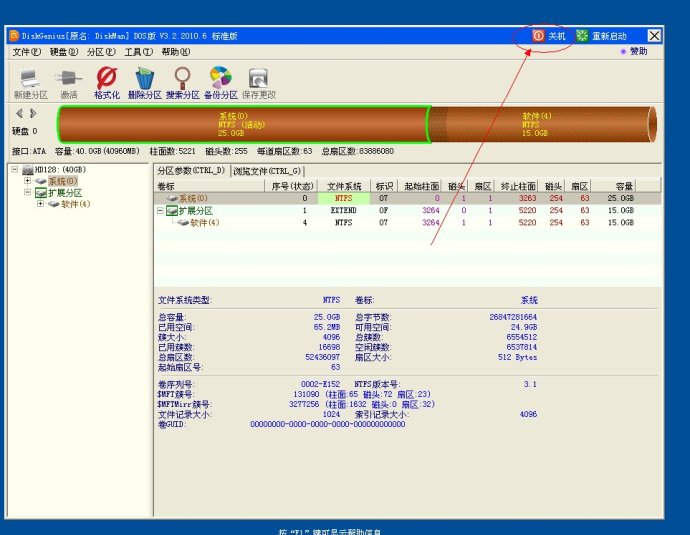Expand the 软件(4) node in tree
Screen dimensions: 690x535
click(x=40, y=204)
